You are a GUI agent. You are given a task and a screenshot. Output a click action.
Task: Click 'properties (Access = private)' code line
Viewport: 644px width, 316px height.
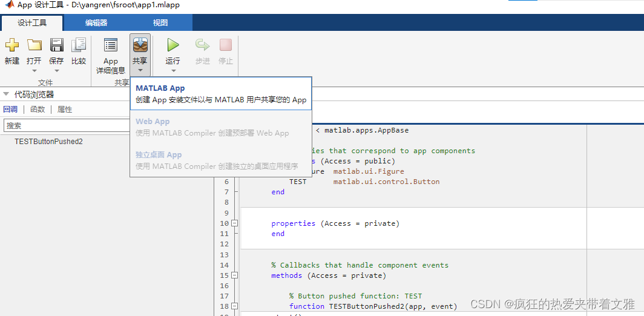point(335,223)
